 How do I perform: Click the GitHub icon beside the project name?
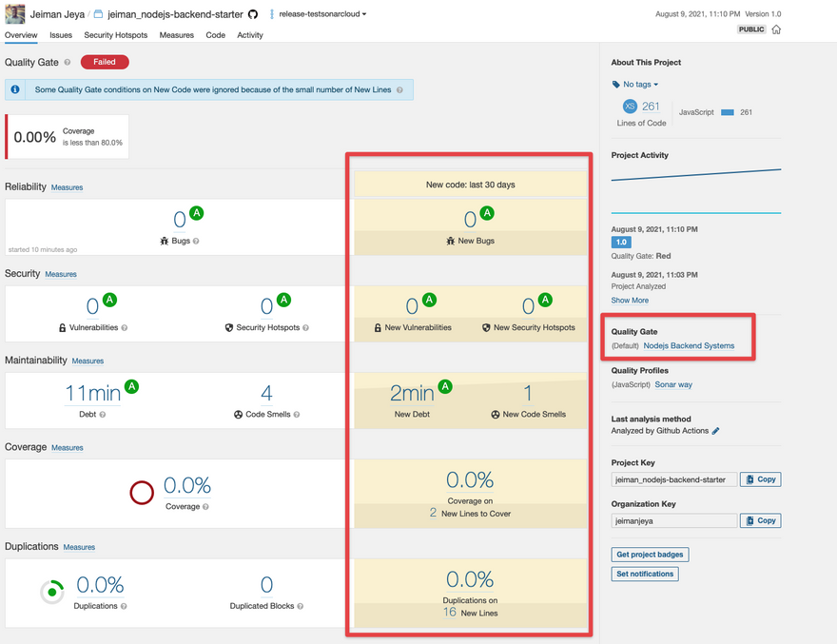coord(253,14)
